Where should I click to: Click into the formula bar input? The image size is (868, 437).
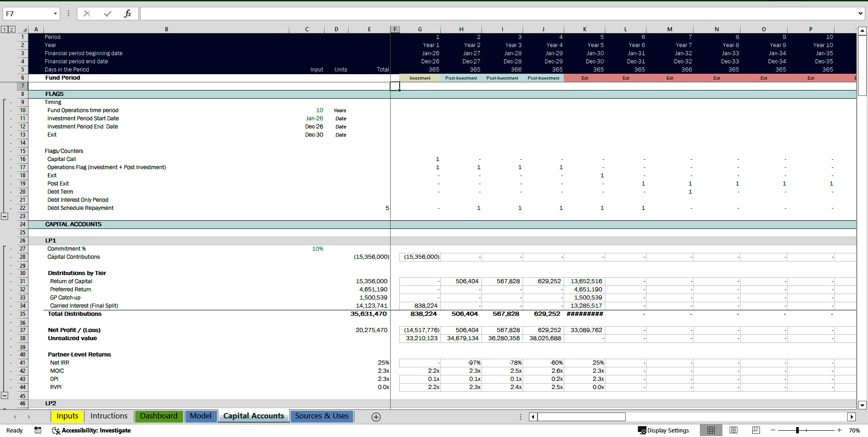497,14
